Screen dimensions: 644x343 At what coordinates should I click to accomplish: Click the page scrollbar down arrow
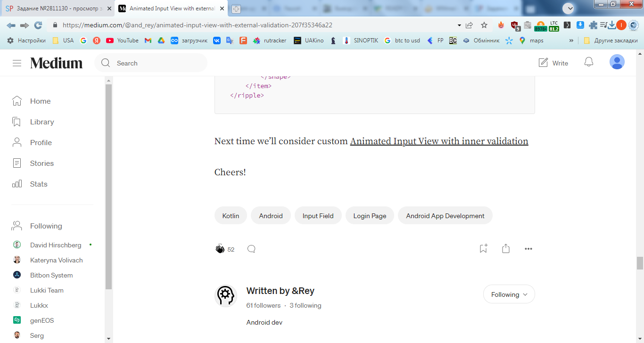point(640,339)
